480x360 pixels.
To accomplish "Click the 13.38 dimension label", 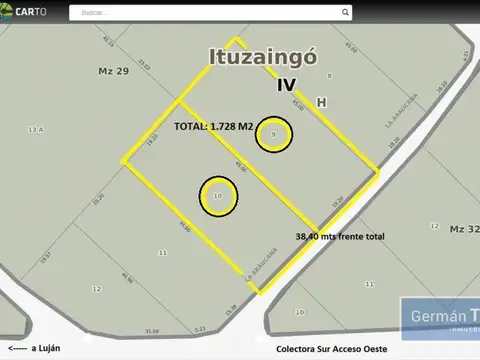I will point(231,310).
